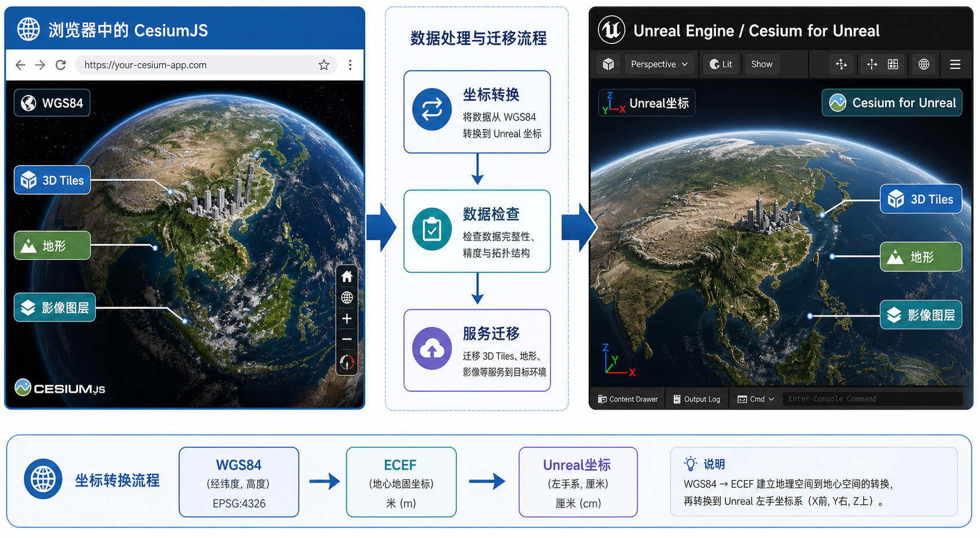The image size is (980, 538).
Task: Select the WGS84 badge on the CesiumJS globe
Action: (52, 103)
